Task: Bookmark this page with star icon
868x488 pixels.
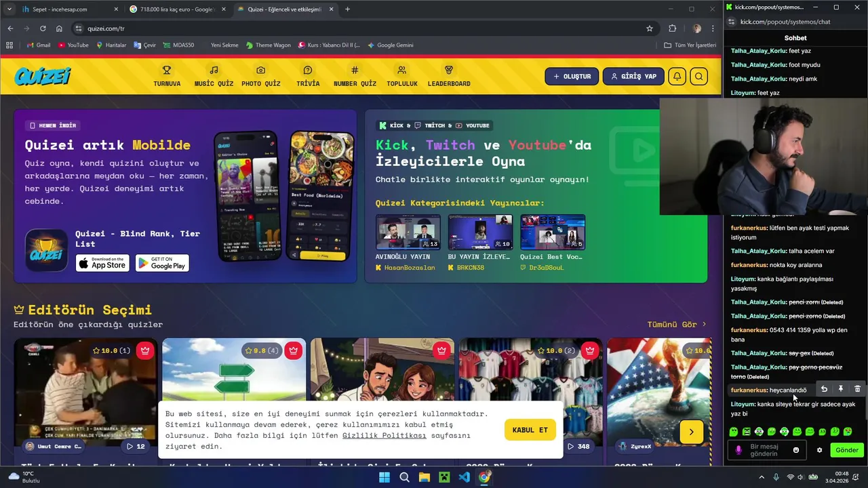Action: click(x=649, y=28)
